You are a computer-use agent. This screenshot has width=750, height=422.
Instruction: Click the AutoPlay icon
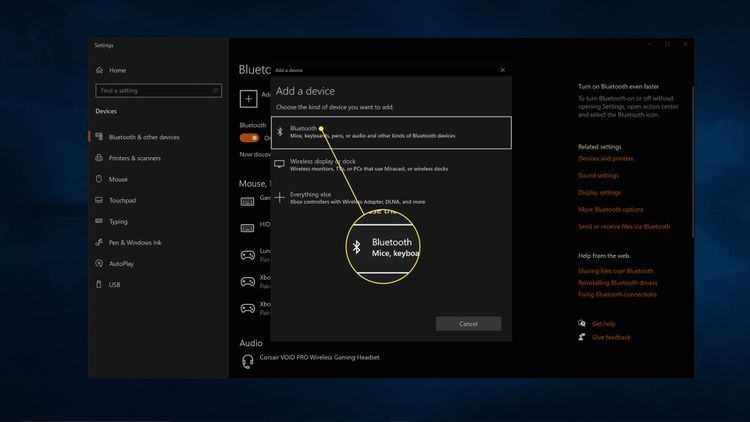99,263
